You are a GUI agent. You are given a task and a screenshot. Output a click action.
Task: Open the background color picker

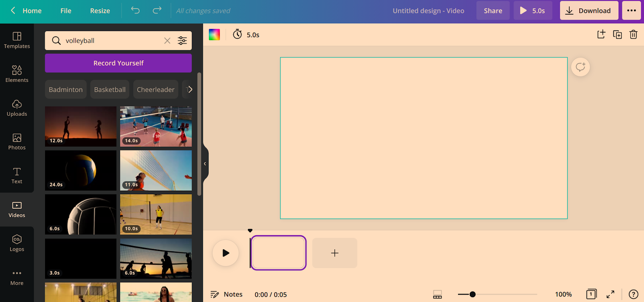[214, 35]
